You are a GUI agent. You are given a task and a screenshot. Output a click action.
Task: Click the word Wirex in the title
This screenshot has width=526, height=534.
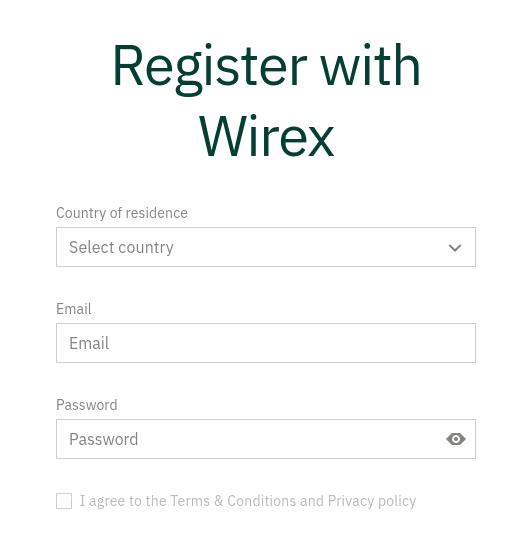(x=266, y=136)
